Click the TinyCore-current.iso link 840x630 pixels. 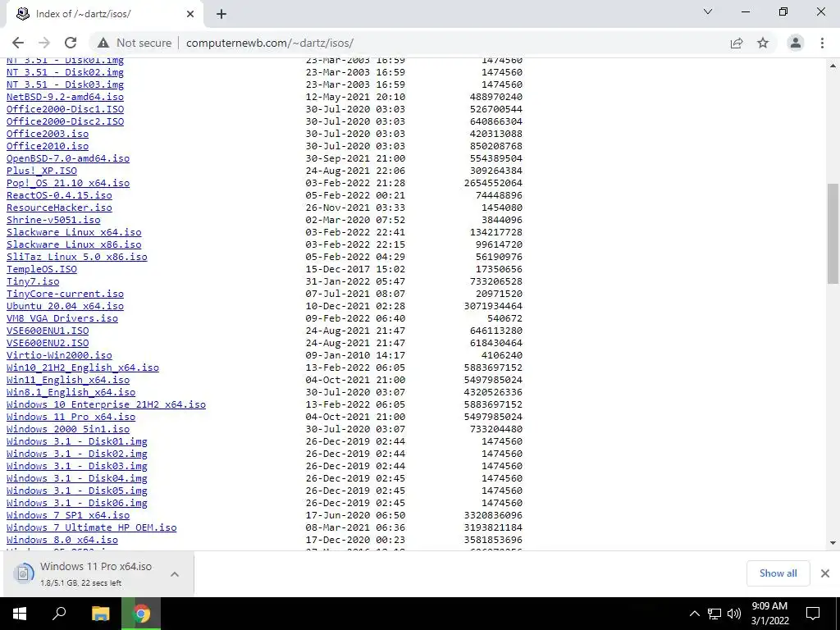65,294
